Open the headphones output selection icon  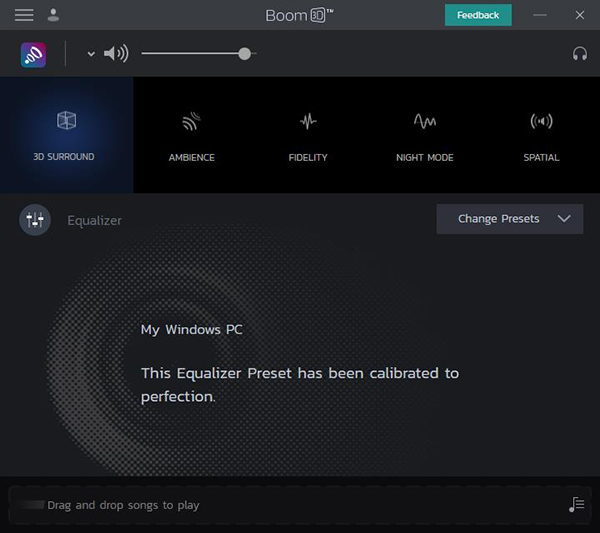(579, 54)
